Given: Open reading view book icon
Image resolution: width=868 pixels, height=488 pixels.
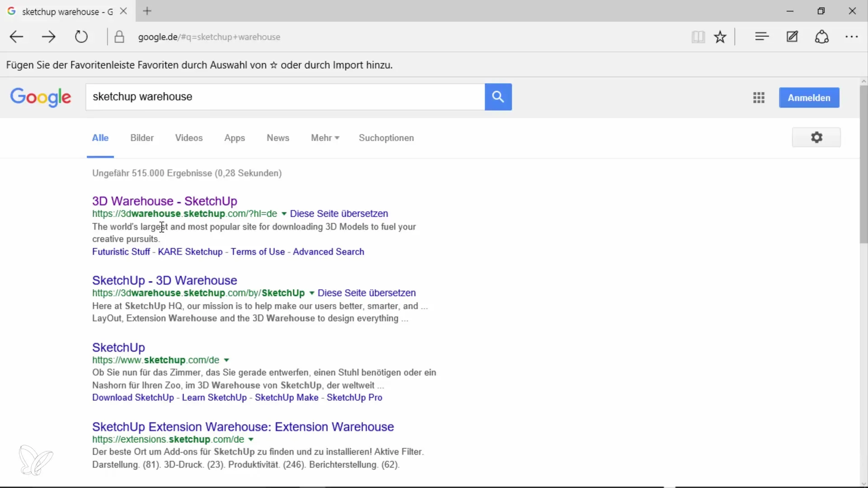Looking at the screenshot, I should [698, 37].
